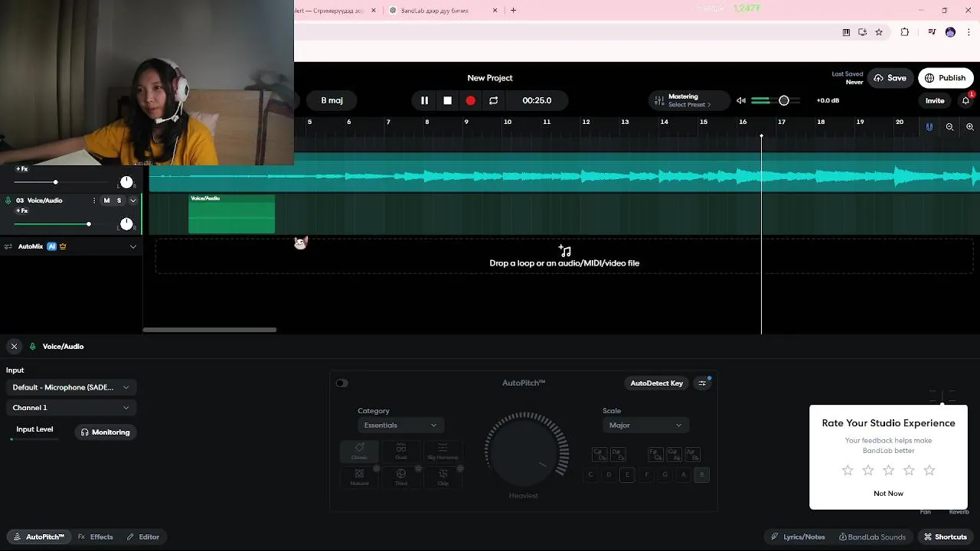Click track 03 pan knob

coord(126,223)
